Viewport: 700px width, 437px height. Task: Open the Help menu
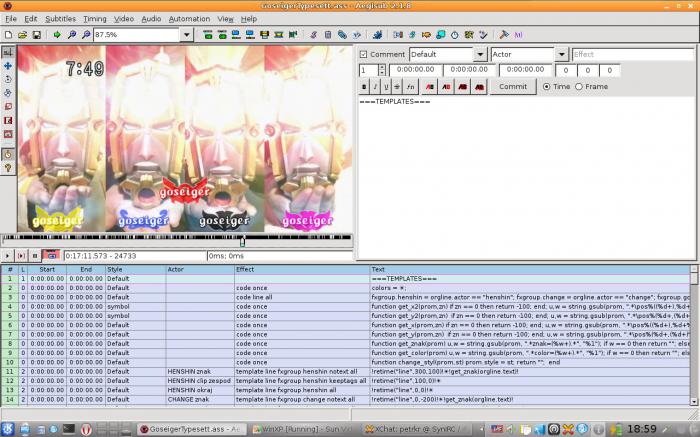[x=249, y=19]
